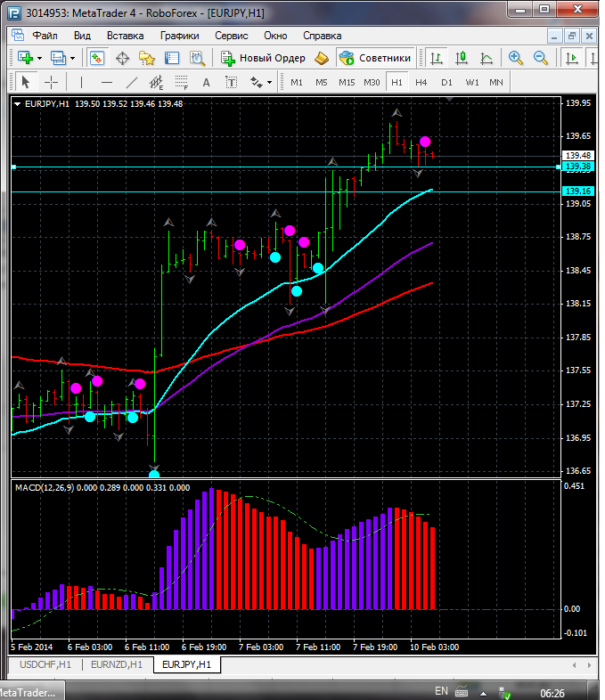The image size is (605, 700).
Task: Zoom out the chart
Action: tap(541, 58)
